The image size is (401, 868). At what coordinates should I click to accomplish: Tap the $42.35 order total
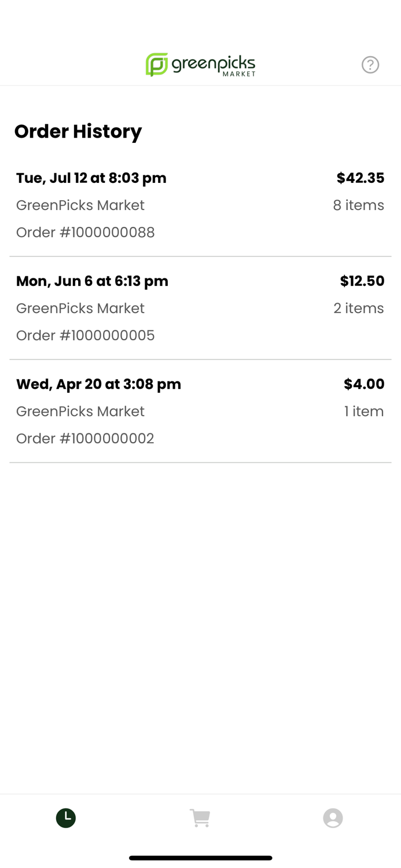(x=360, y=178)
